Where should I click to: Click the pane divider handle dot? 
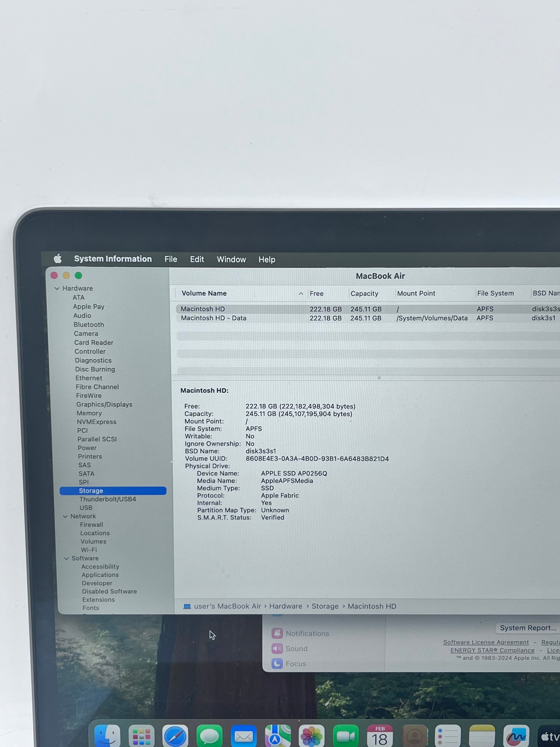[x=379, y=378]
